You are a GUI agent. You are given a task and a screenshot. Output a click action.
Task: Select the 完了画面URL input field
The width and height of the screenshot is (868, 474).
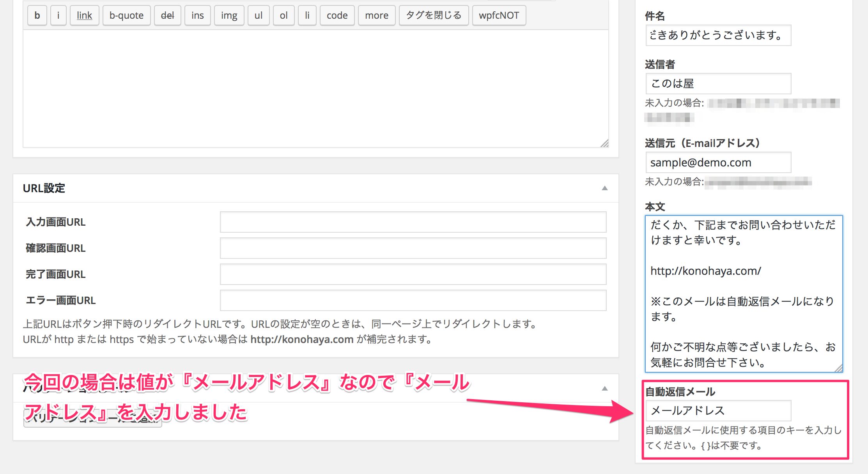tap(413, 274)
